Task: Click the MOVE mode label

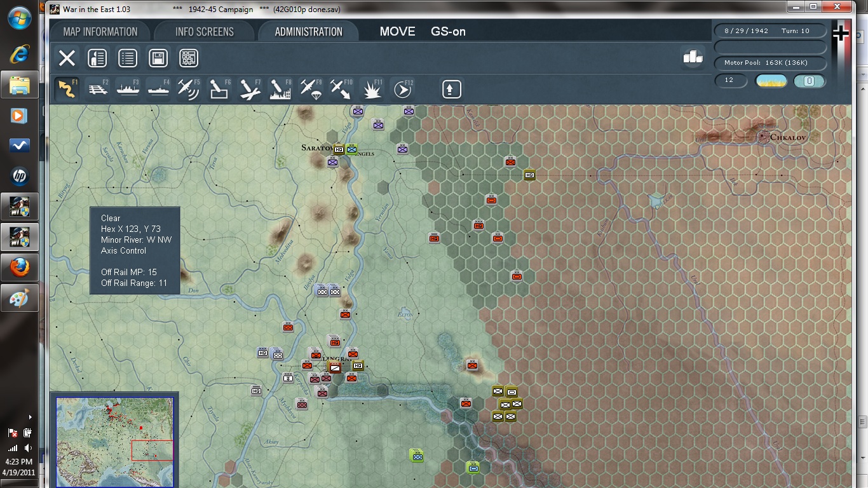Action: (398, 32)
